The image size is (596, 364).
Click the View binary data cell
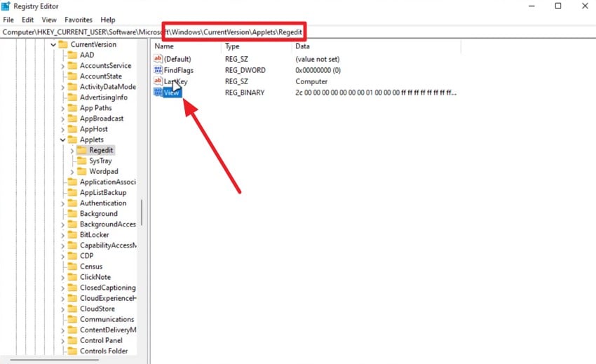coord(376,93)
